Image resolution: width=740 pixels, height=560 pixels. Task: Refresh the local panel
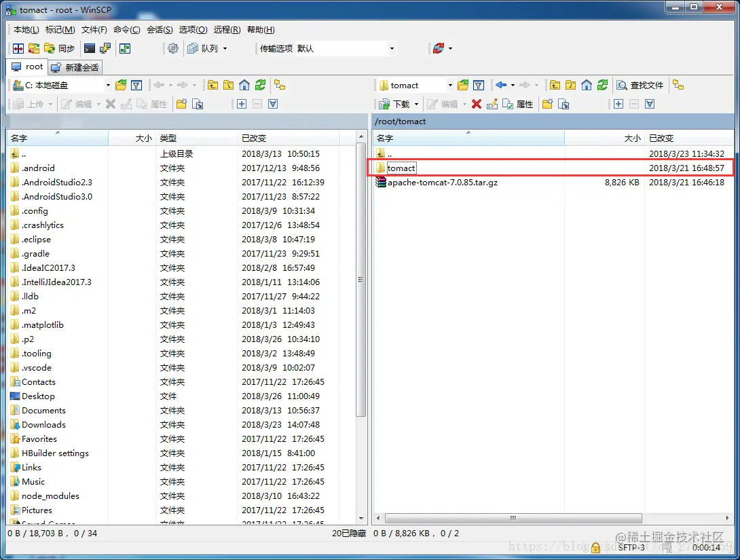point(260,85)
